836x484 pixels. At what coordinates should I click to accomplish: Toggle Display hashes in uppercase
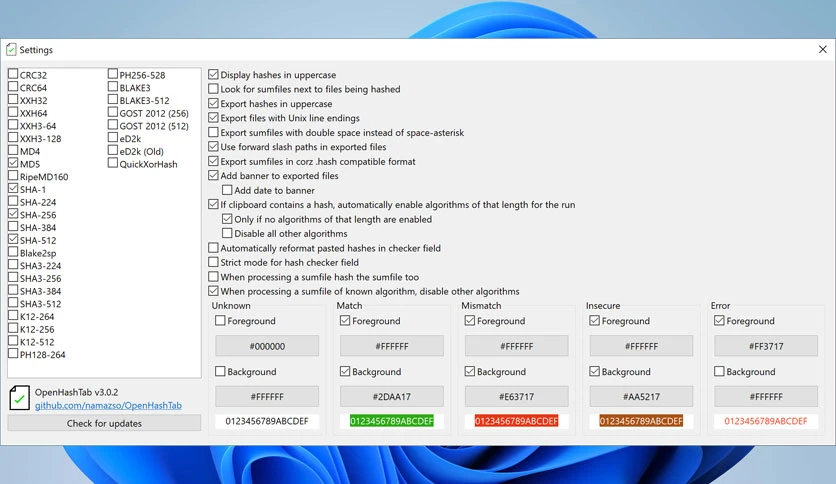click(x=213, y=75)
